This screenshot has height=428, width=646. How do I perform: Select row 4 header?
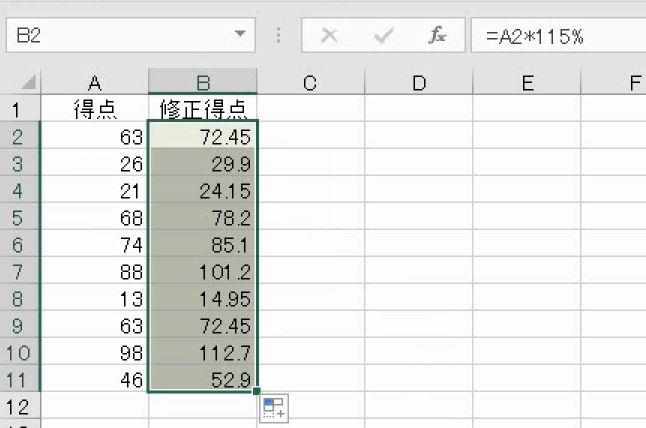pos(20,189)
